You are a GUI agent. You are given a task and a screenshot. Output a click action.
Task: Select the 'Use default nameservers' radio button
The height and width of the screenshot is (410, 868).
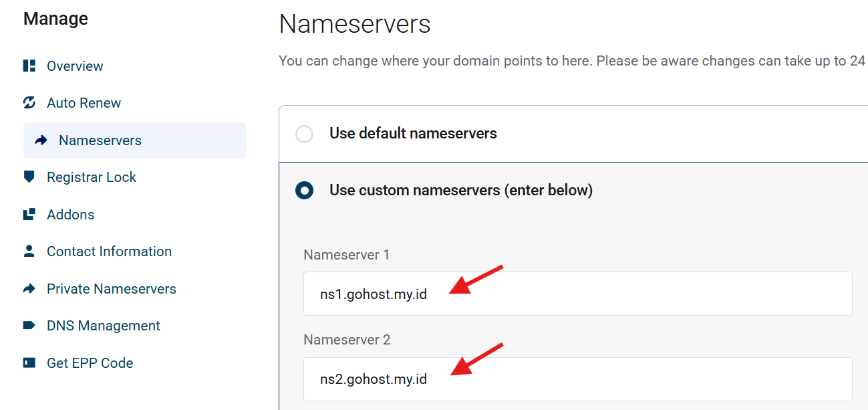click(304, 134)
